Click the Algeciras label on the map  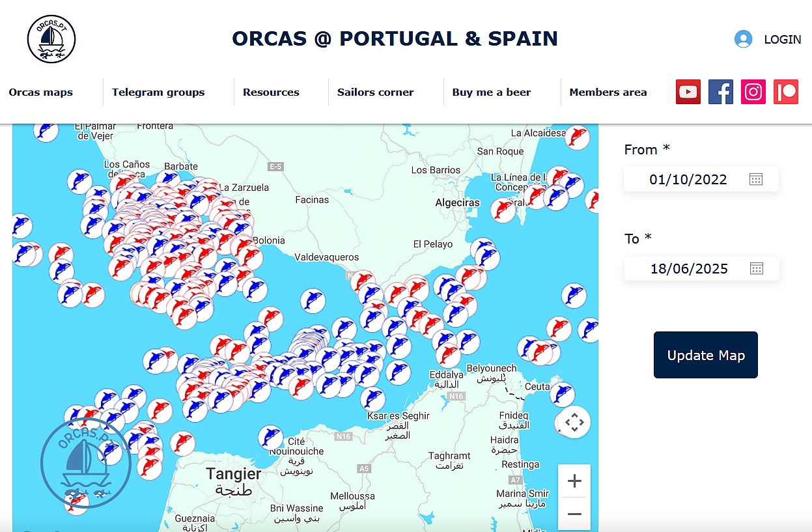click(x=458, y=203)
